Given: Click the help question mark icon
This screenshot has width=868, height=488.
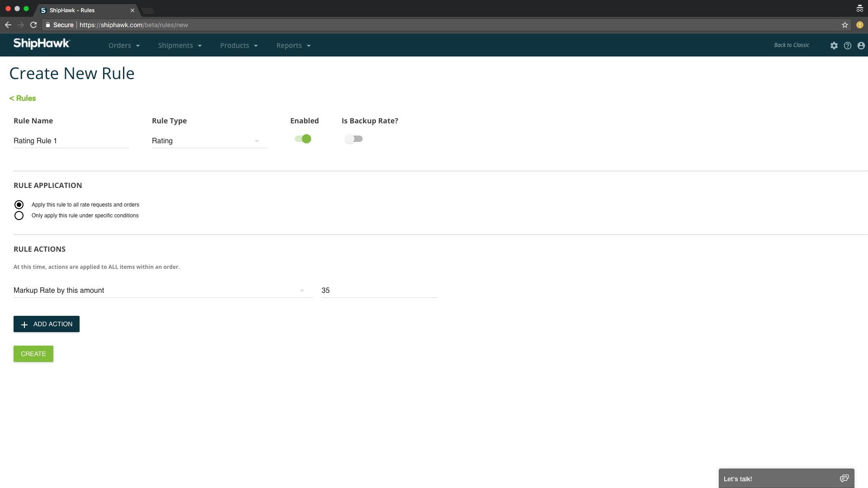Looking at the screenshot, I should tap(848, 46).
